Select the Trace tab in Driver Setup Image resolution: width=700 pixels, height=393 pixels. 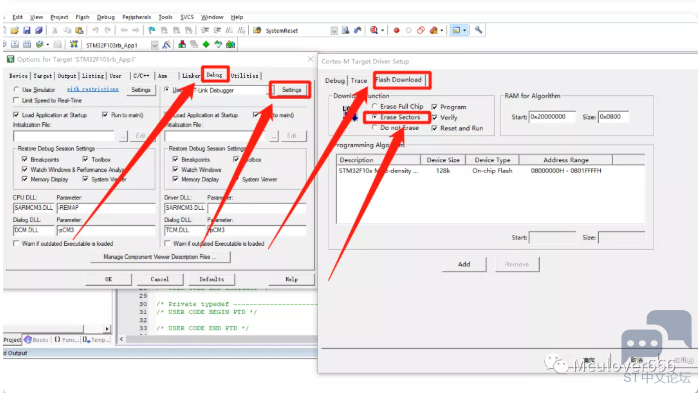click(358, 80)
